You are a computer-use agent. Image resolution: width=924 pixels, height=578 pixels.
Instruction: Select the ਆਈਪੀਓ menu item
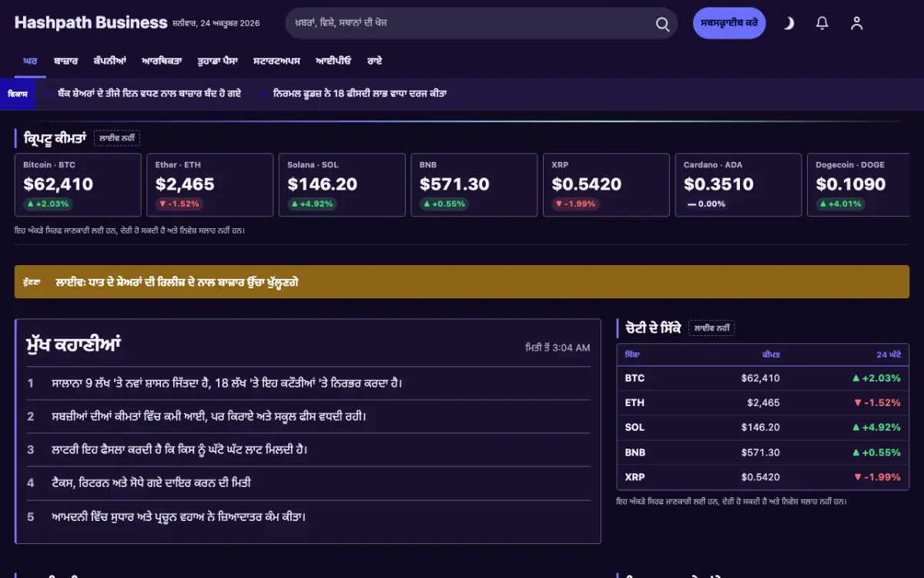333,60
